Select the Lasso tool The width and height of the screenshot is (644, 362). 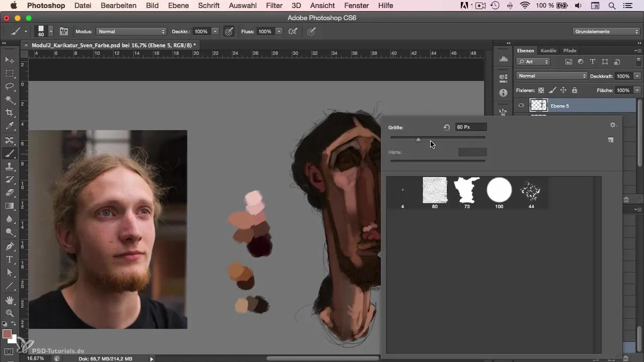pos(10,86)
